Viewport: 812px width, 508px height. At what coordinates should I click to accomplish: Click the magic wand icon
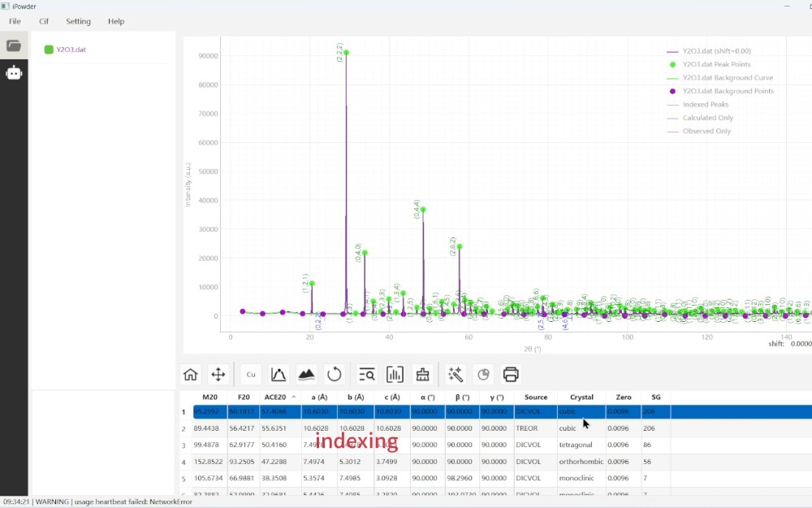click(x=456, y=374)
